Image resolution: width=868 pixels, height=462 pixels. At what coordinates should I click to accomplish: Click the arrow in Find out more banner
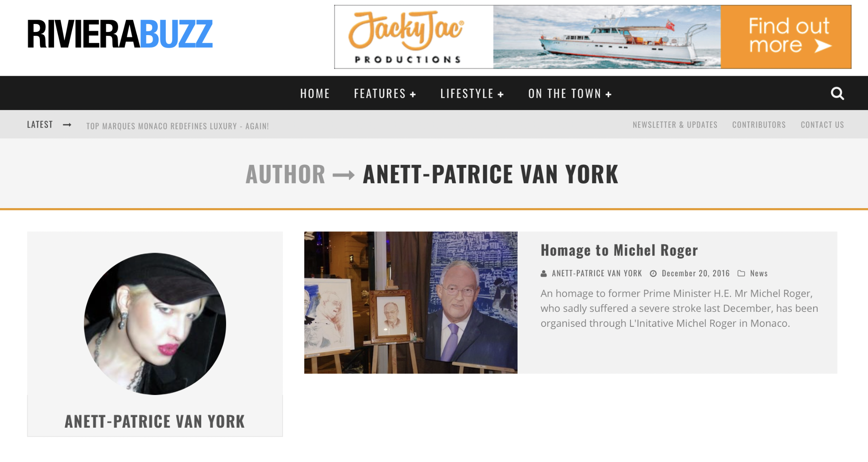coord(823,46)
